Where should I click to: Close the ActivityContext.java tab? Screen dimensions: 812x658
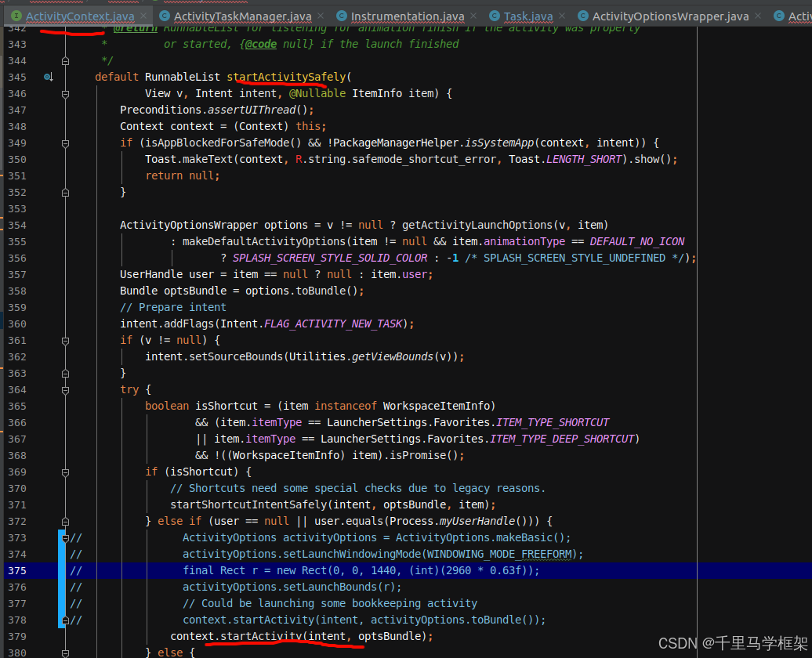click(143, 16)
